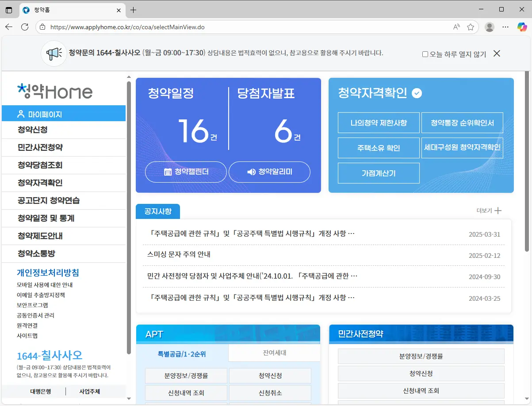Screen dimensions: 532x406
Task: Click the megaphone announcement icon
Action: point(54,54)
